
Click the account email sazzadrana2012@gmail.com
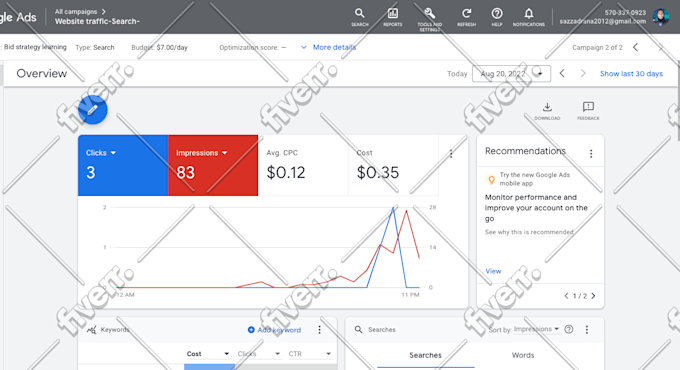(602, 21)
